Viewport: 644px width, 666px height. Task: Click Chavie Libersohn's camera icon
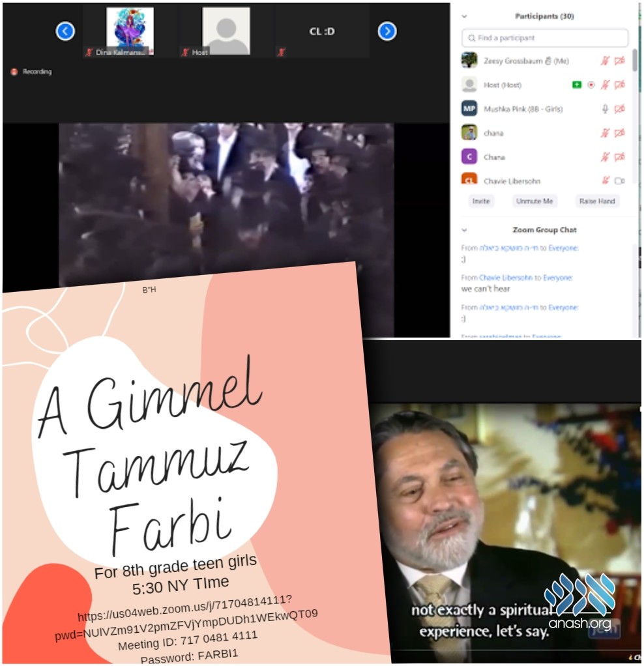(619, 181)
